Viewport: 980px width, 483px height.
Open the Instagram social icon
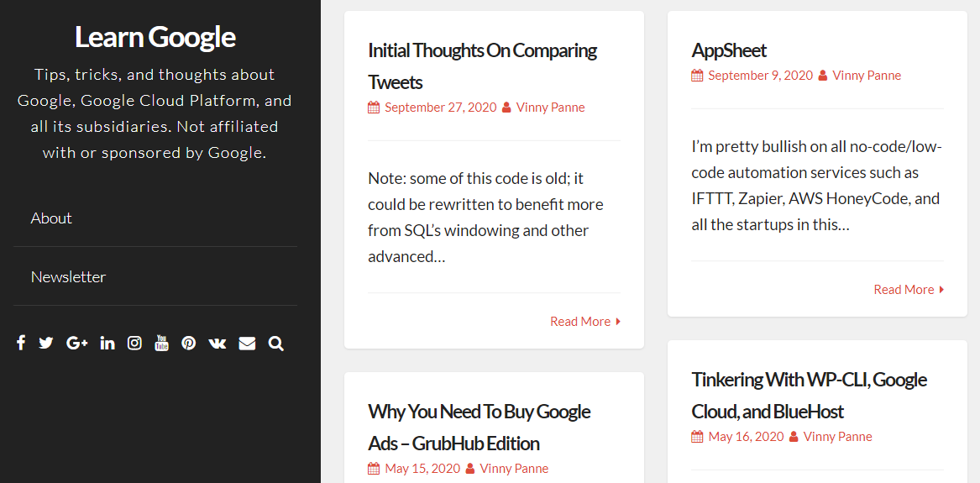click(x=134, y=343)
